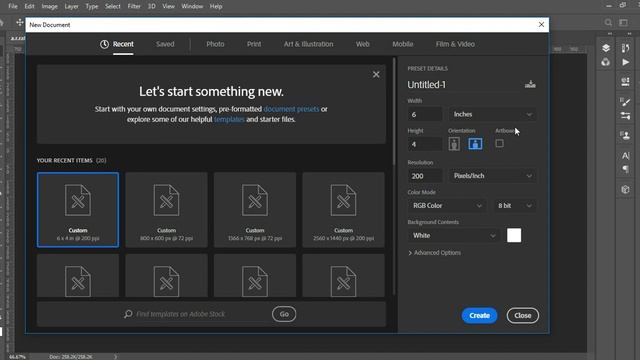Click the Height input field
The height and width of the screenshot is (360, 640).
tap(424, 144)
